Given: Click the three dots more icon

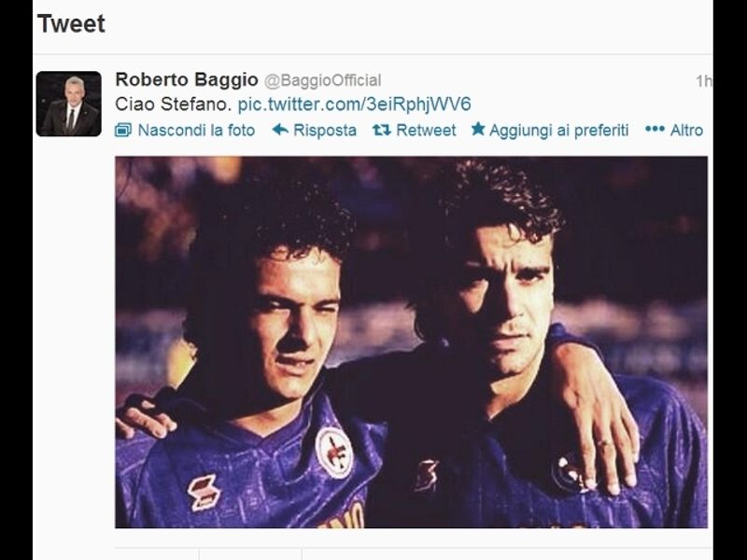Looking at the screenshot, I should pos(655,129).
